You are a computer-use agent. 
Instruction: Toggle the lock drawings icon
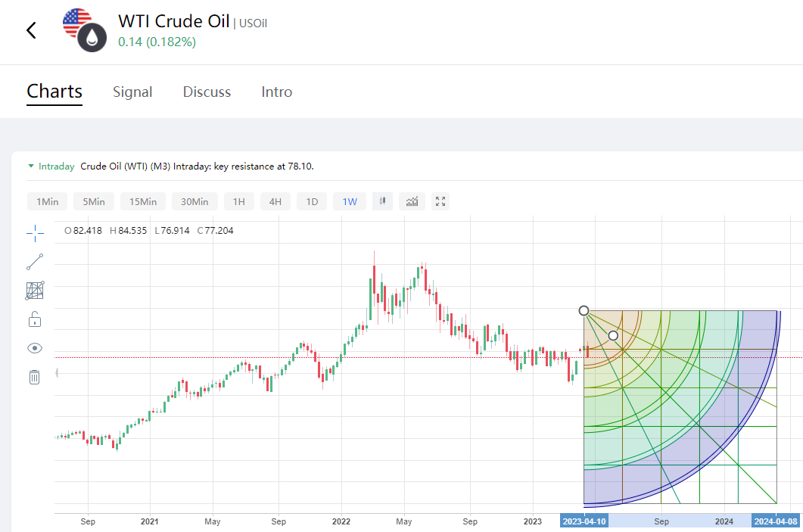pos(35,319)
